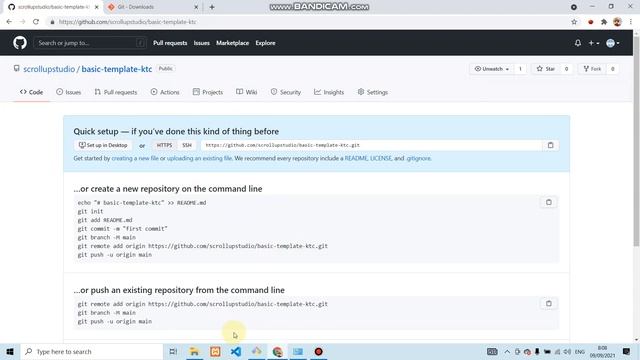Image resolution: width=640 pixels, height=360 pixels.
Task: Open the README link
Action: (x=356, y=158)
